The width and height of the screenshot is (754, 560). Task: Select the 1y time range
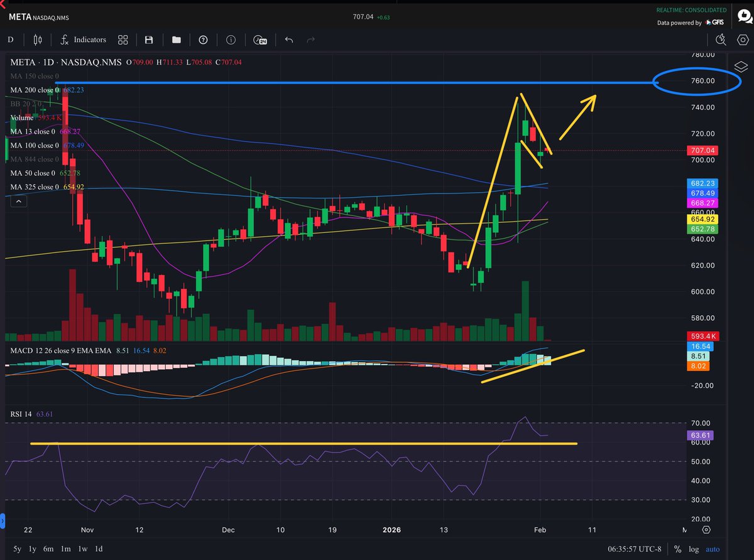point(31,549)
